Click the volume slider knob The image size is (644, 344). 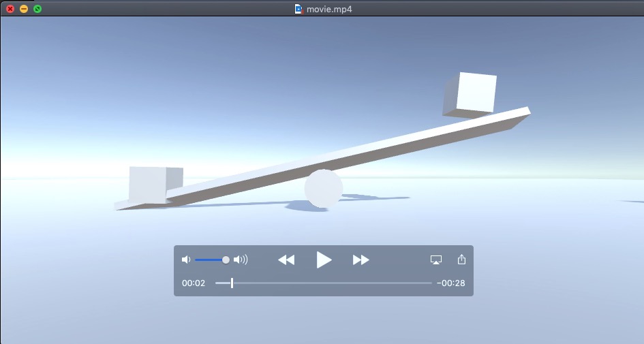tap(226, 260)
